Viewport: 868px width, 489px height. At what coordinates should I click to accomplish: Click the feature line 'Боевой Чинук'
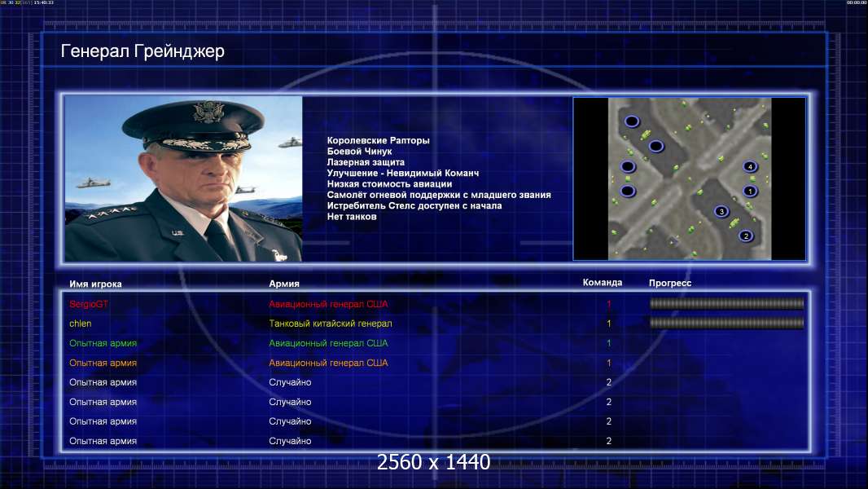(359, 152)
